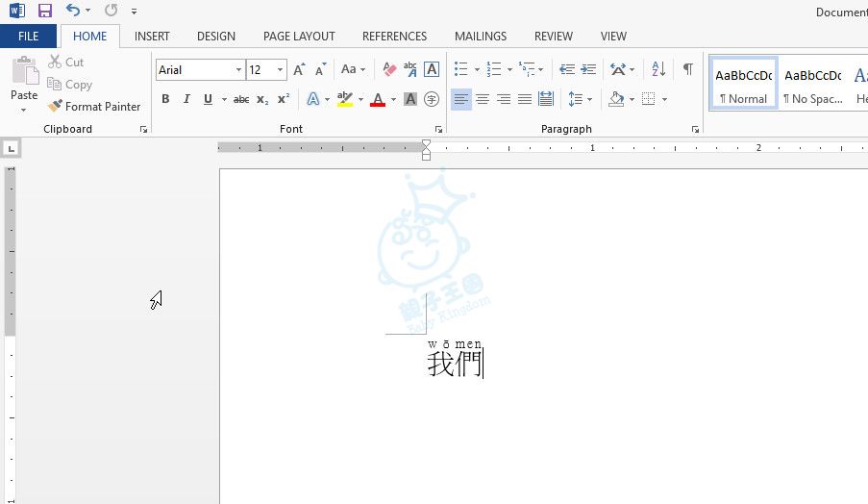This screenshot has height=504, width=868.
Task: Click the tab selector at ruler corner
Action: pyautogui.click(x=11, y=148)
